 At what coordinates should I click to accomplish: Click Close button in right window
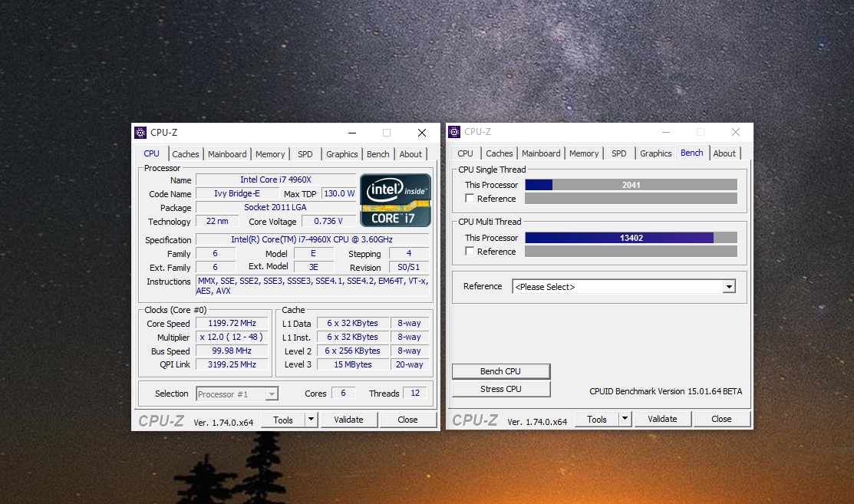tap(721, 419)
